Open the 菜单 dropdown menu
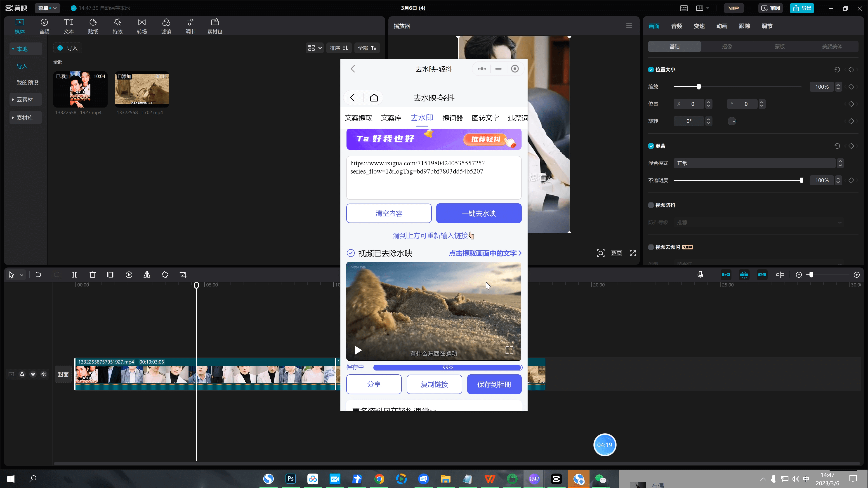868x488 pixels. [47, 8]
